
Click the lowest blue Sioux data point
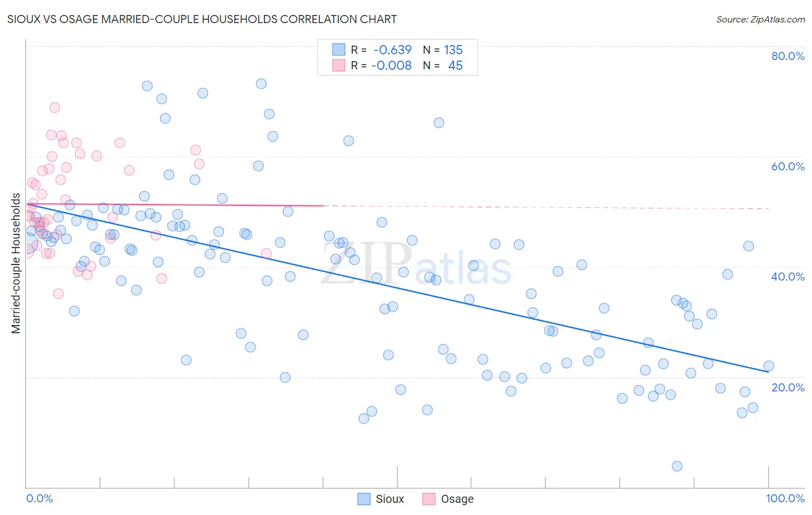click(677, 466)
